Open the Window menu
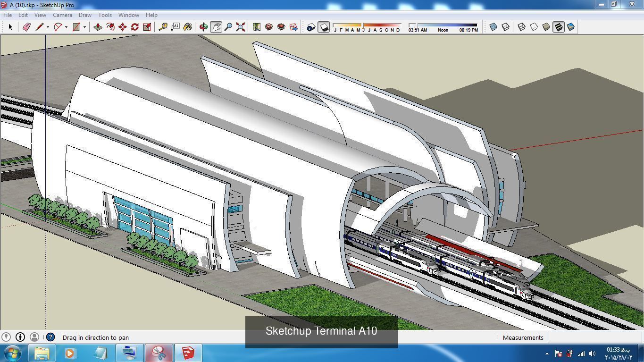The image size is (644, 362). click(x=128, y=15)
